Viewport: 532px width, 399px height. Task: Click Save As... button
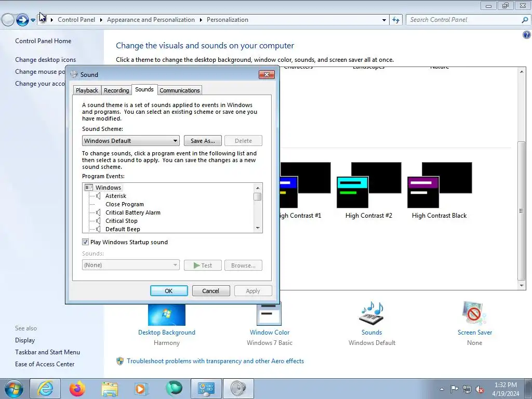203,140
